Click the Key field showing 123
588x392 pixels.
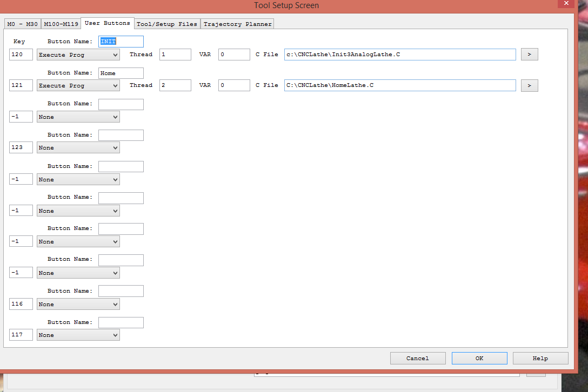click(21, 147)
